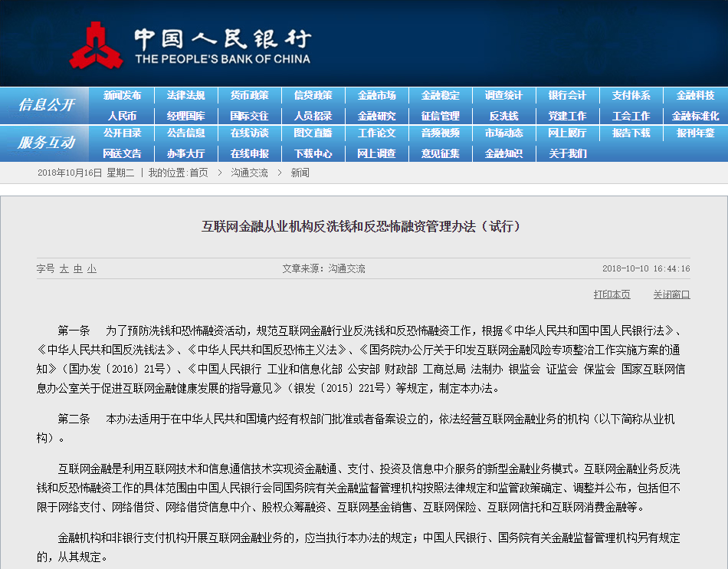Viewport: 728px width, 569px height.
Task: Open 国际交往 navigation item
Action: point(249,116)
